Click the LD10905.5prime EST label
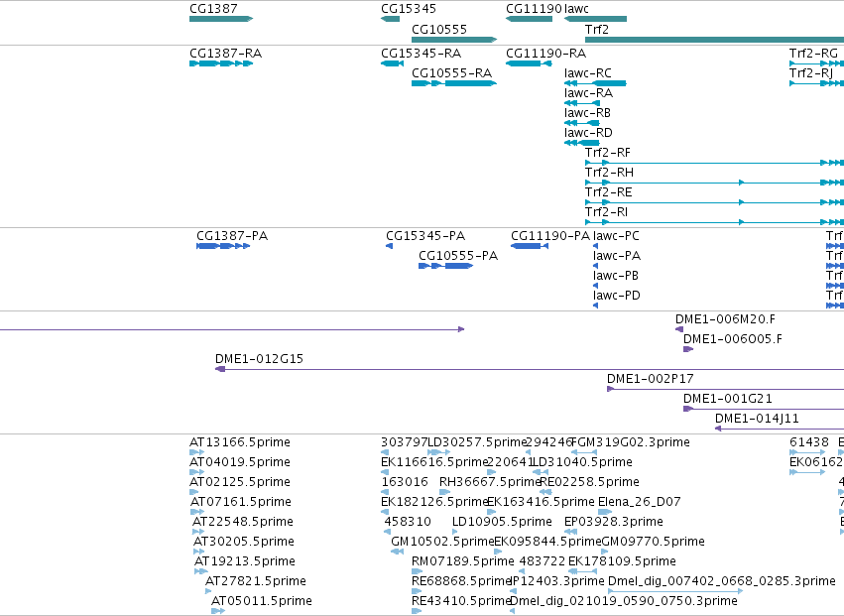Viewport: 844px width, 616px height. coord(502,523)
